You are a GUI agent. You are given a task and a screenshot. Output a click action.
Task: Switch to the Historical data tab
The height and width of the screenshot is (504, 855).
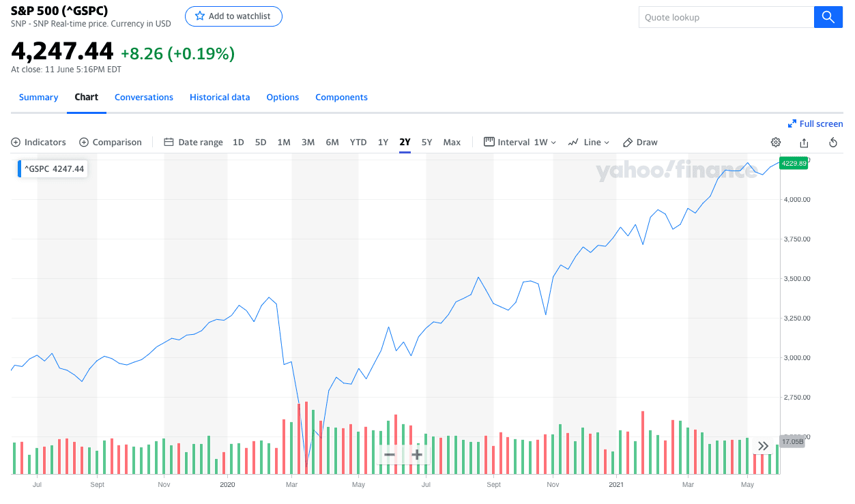click(220, 98)
